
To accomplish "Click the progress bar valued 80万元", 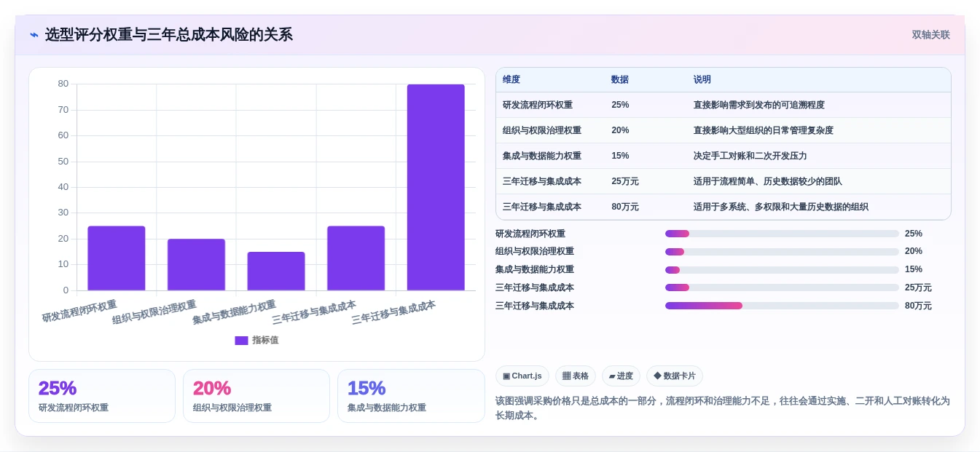I will pyautogui.click(x=782, y=306).
